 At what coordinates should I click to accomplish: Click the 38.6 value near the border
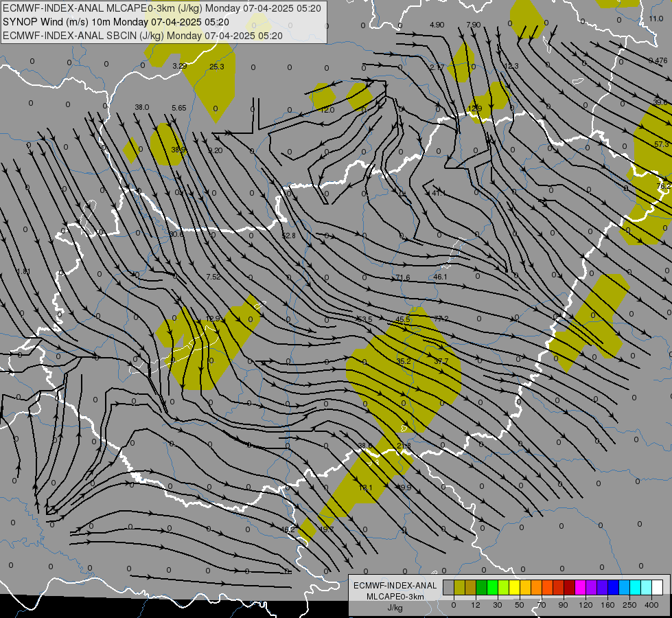[365, 446]
